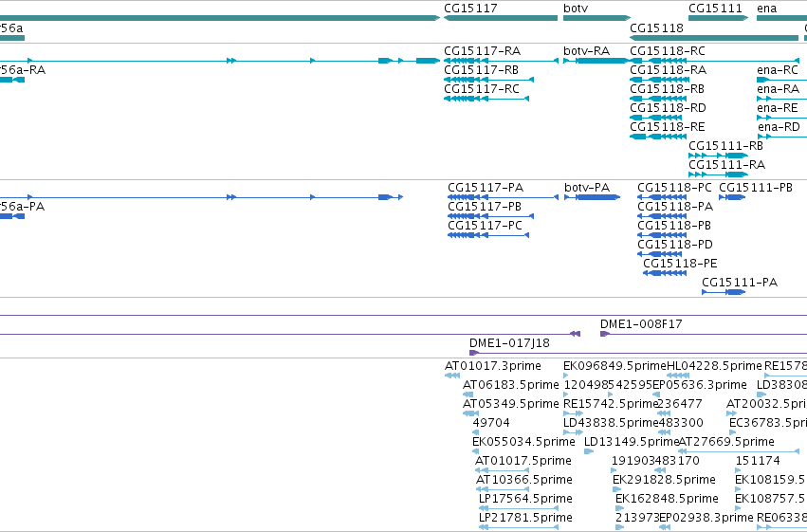Click transcript CG15118-RA label
Screen dimensions: 807x532
[668, 70]
